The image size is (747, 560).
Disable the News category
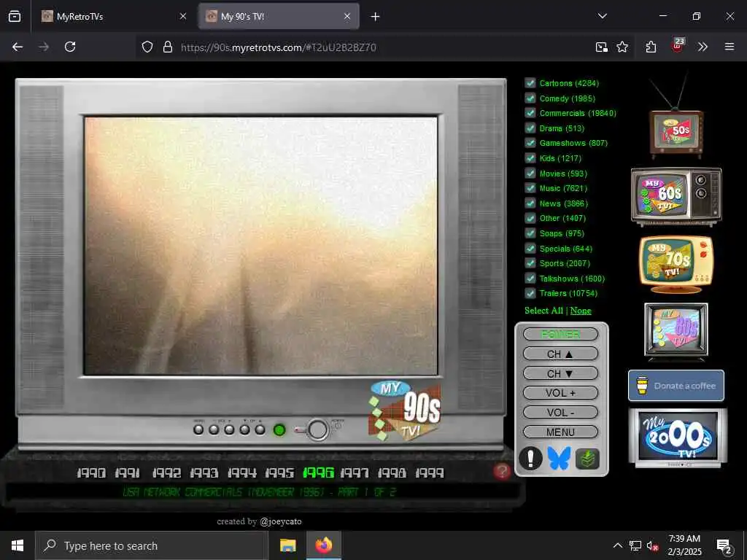[530, 203]
